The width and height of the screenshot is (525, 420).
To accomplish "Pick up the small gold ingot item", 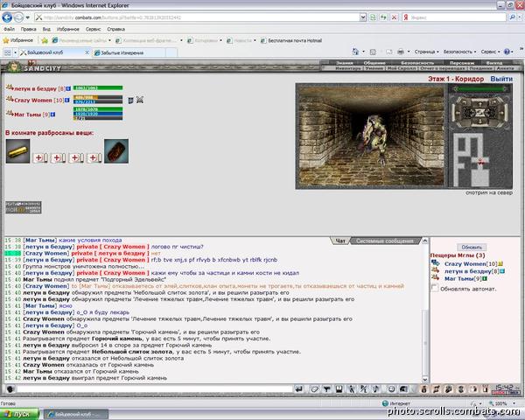I will tap(17, 151).
